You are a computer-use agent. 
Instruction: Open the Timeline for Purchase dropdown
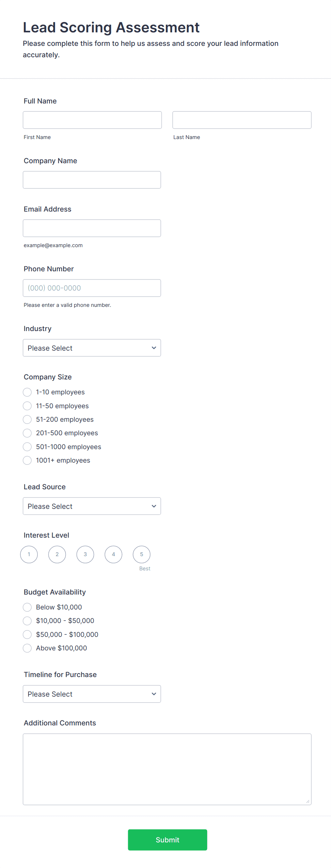(92, 694)
